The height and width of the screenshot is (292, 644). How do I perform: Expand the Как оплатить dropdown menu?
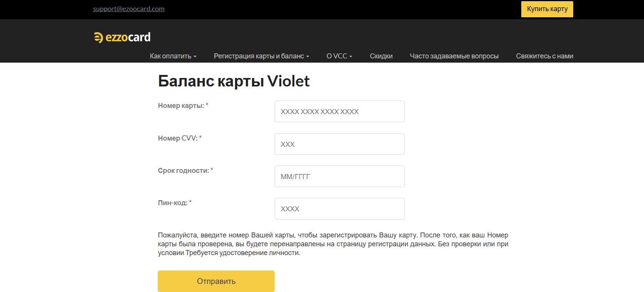pyautogui.click(x=173, y=56)
